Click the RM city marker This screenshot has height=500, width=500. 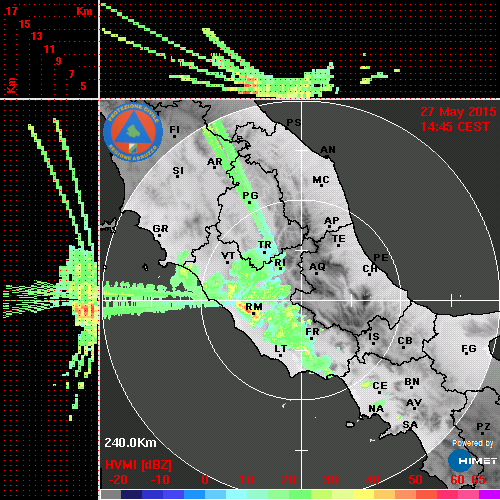click(x=254, y=314)
